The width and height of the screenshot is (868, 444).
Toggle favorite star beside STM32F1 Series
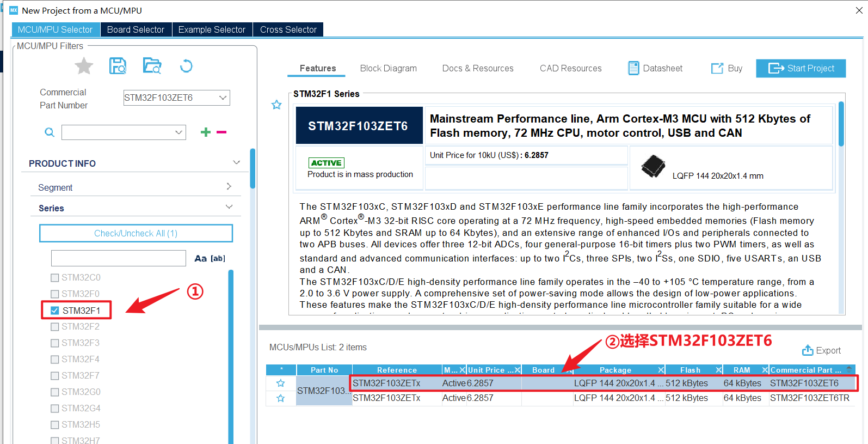(x=276, y=105)
